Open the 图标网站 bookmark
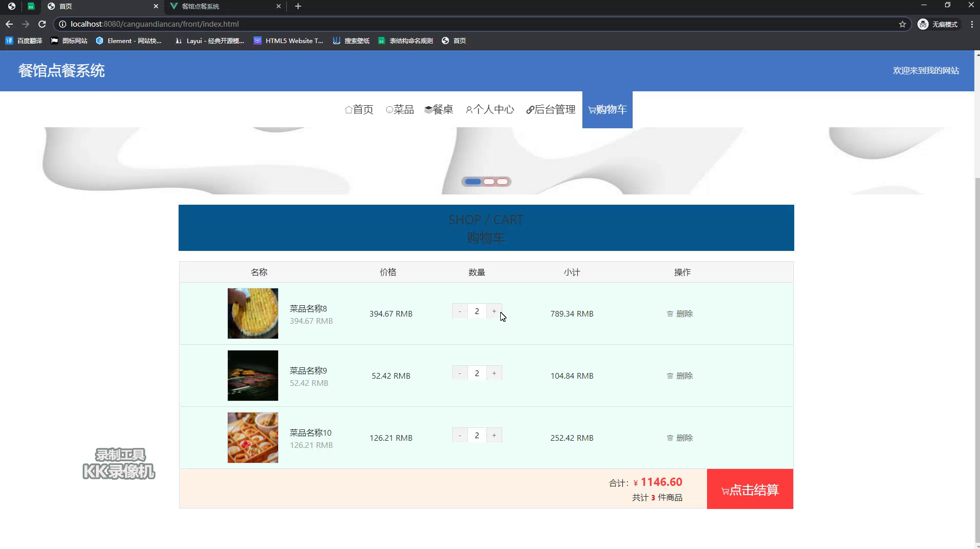Screen dimensions: 980x549 click(69, 41)
